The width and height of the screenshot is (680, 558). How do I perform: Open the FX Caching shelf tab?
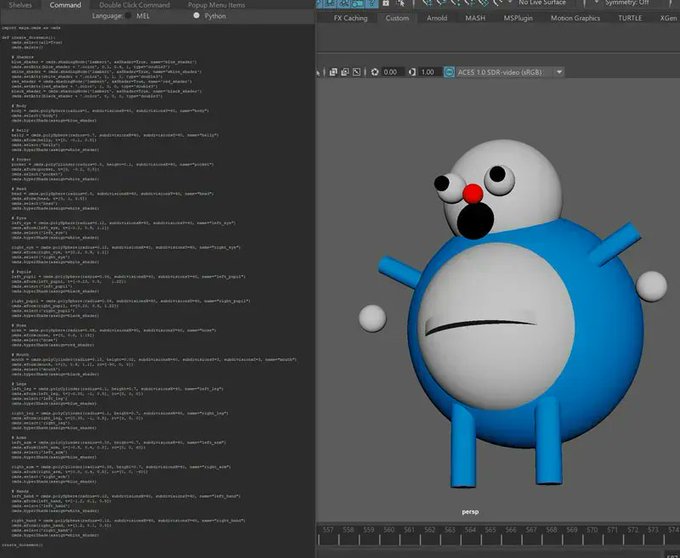350,18
